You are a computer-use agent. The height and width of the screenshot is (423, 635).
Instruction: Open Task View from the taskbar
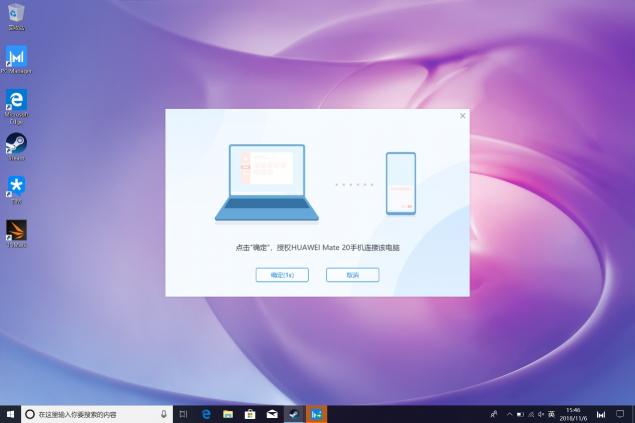click(x=183, y=414)
